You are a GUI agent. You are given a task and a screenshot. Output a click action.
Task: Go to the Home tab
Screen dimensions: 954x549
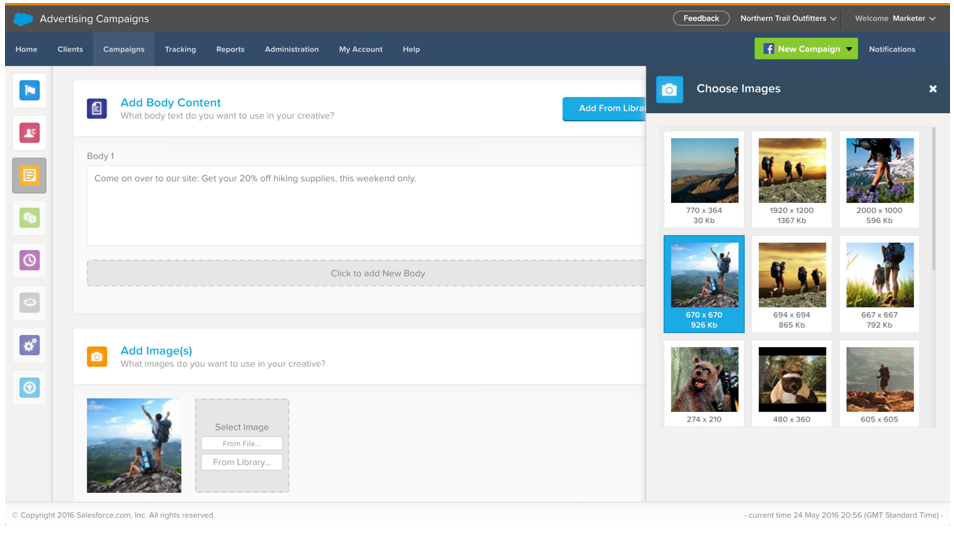tap(26, 49)
